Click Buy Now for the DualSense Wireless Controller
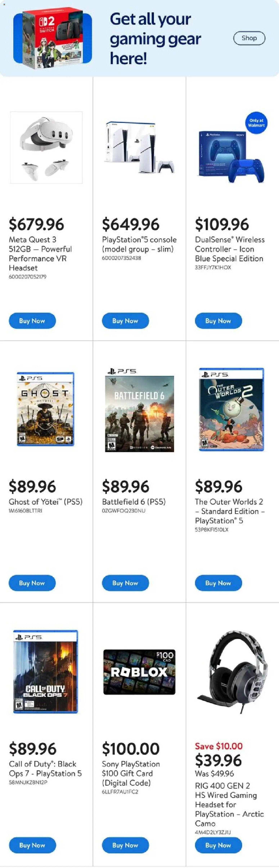279x868 pixels. tap(218, 321)
